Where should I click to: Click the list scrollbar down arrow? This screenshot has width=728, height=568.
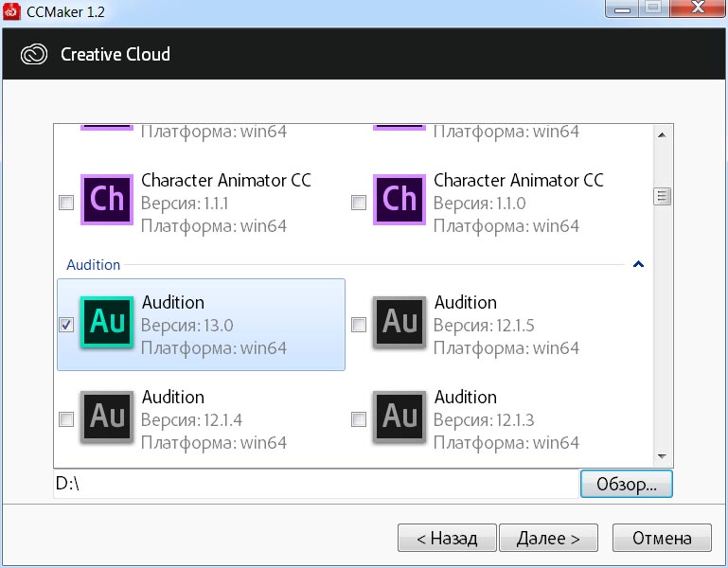click(x=663, y=456)
